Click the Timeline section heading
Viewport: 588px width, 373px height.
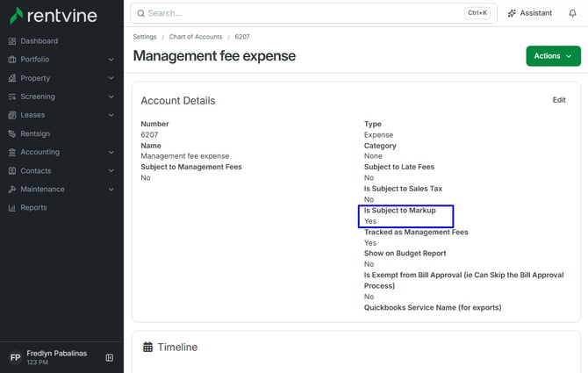click(x=177, y=348)
